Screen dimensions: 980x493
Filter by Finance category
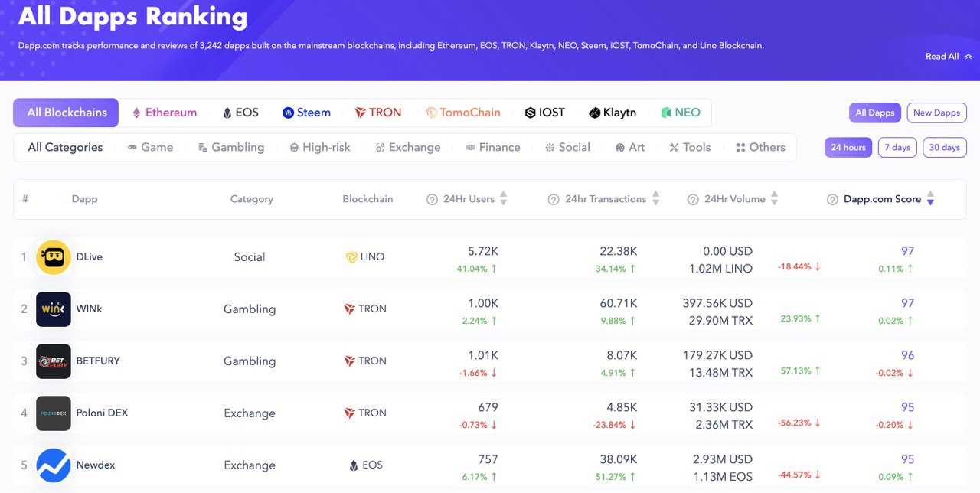(x=493, y=148)
